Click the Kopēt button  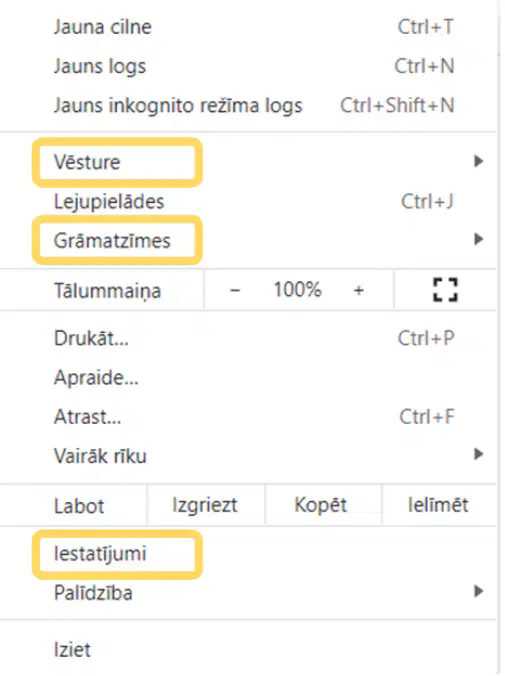pos(323,505)
